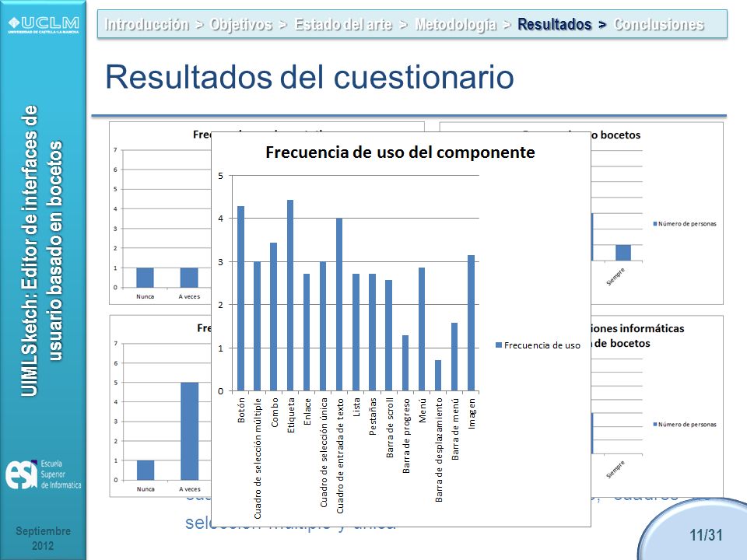The width and height of the screenshot is (747, 560).
Task: Click the Frecuencia de uso legend label
Action: 542,345
